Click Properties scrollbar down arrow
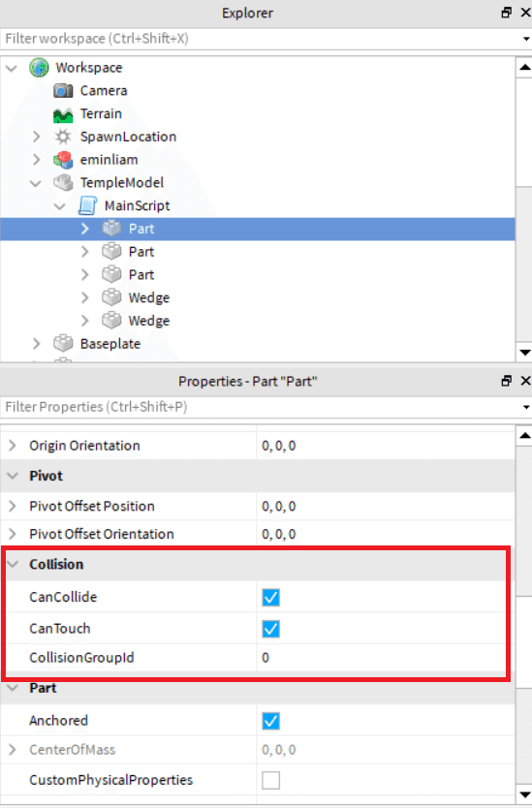The height and width of the screenshot is (808, 532). (x=524, y=794)
